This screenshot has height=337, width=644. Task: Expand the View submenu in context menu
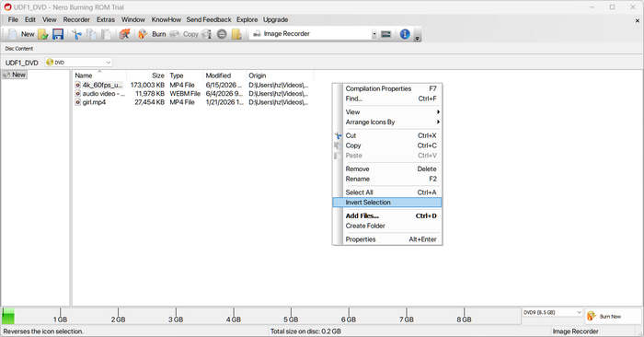tap(438, 111)
